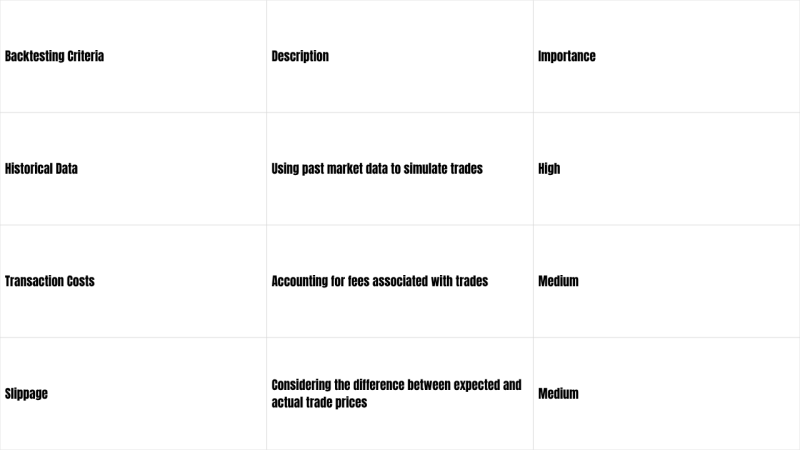Image resolution: width=800 pixels, height=450 pixels.
Task: Click the Historical Data row label
Action: 41,169
